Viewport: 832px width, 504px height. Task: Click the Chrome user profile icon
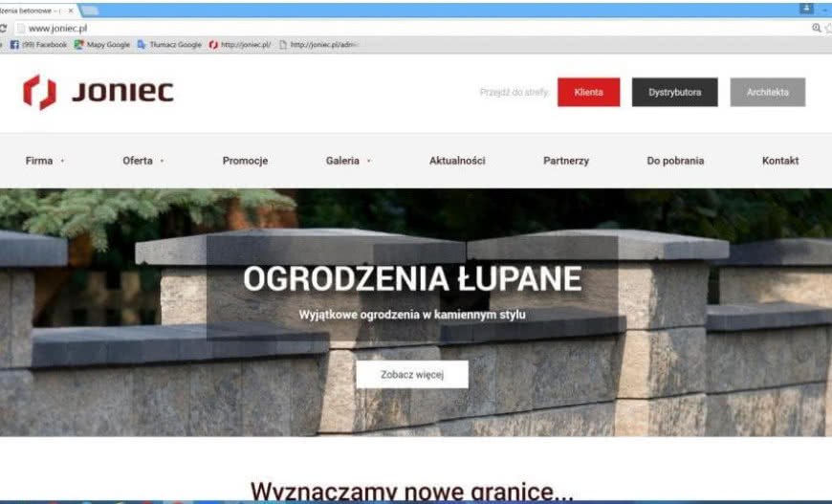(805, 9)
